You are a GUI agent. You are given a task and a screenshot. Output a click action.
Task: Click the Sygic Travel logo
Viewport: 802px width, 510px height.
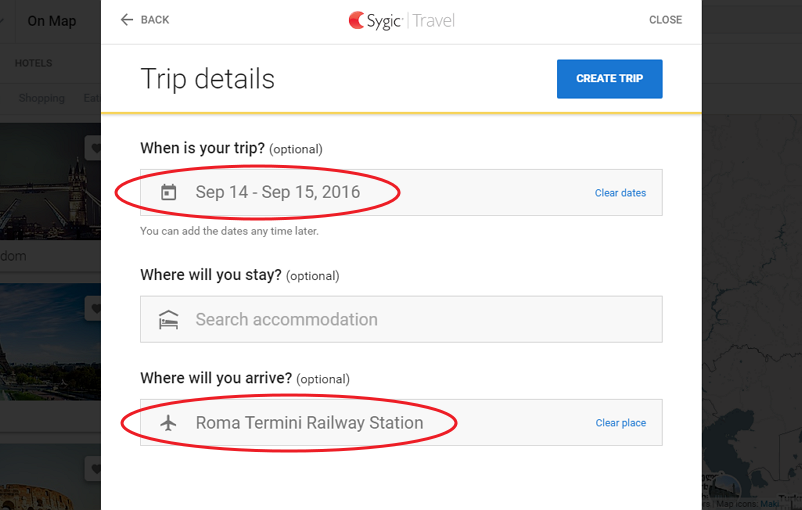coord(401,20)
